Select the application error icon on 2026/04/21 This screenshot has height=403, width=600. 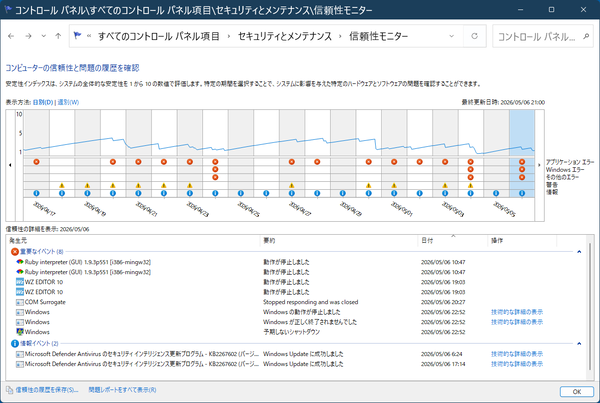138,162
